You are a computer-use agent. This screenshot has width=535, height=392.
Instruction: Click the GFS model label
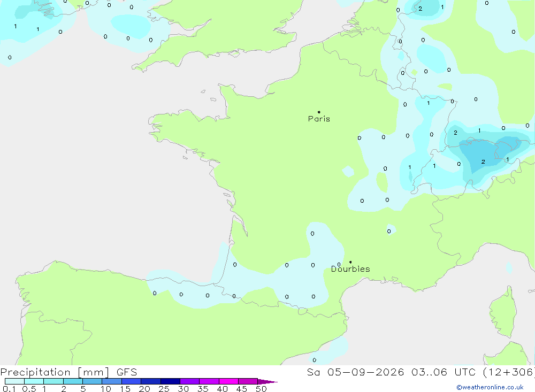(x=127, y=372)
